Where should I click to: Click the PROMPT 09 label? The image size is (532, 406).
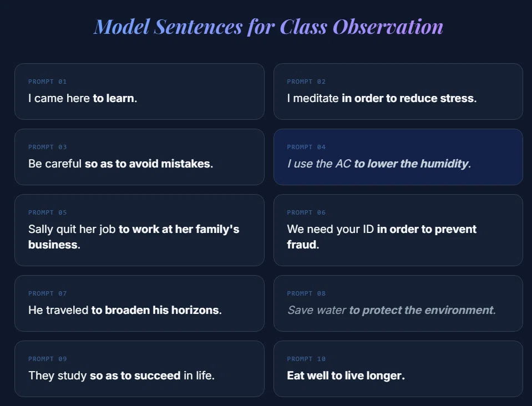48,359
